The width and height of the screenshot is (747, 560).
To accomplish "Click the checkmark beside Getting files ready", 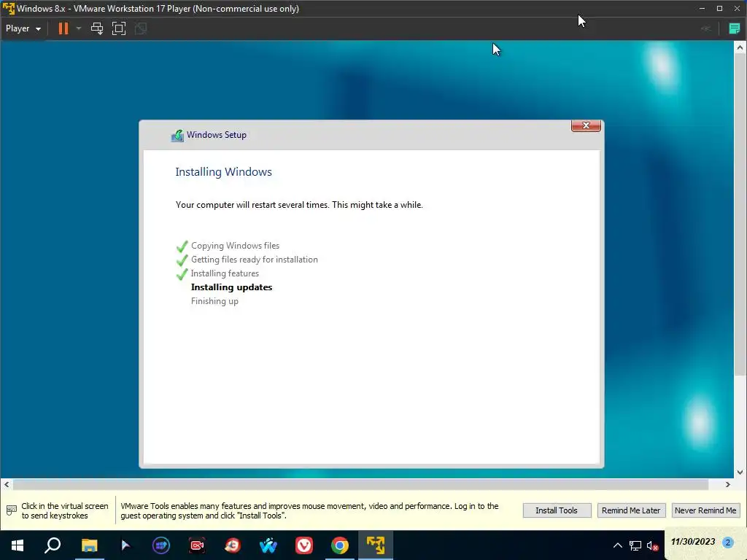I will [x=182, y=260].
